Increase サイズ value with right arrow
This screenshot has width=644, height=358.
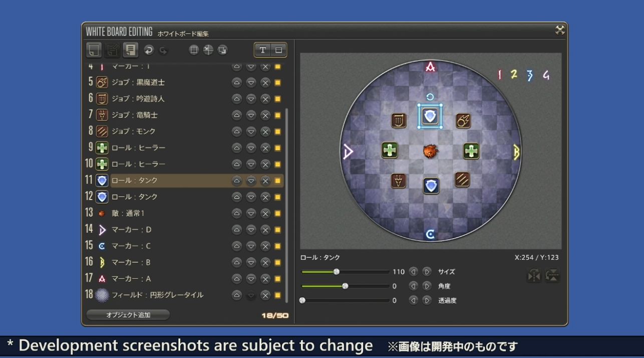[427, 272]
